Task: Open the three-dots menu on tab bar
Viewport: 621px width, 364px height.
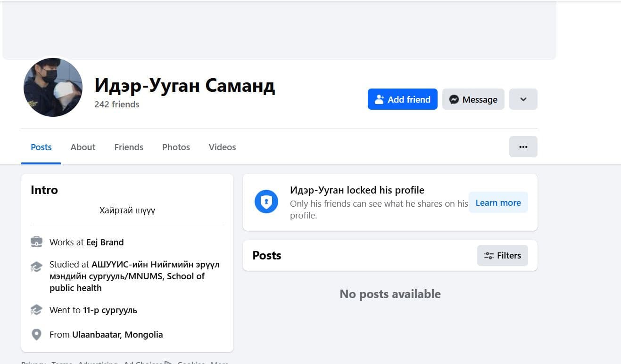Action: [523, 147]
